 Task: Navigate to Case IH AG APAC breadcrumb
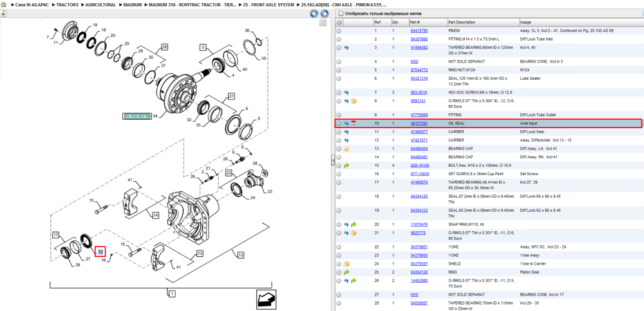click(x=32, y=5)
